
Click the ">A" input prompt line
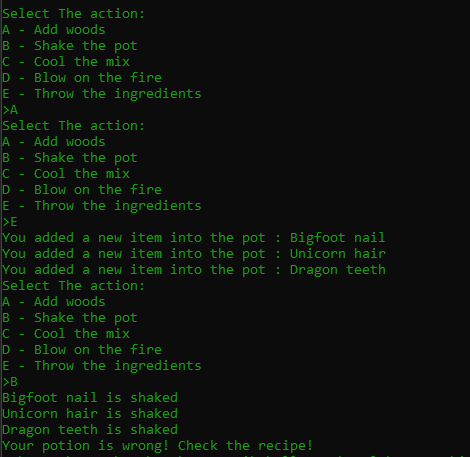[10, 110]
